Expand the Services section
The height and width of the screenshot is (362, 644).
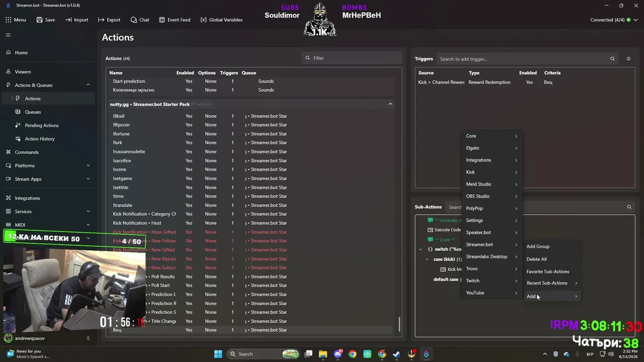pos(88,212)
